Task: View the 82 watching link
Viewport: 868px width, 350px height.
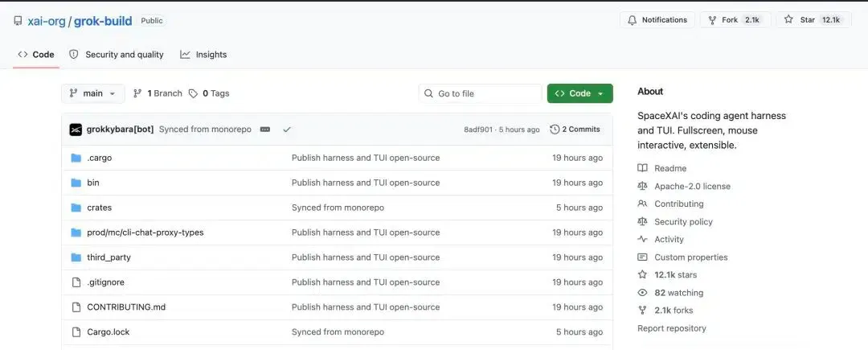Action: click(x=678, y=292)
